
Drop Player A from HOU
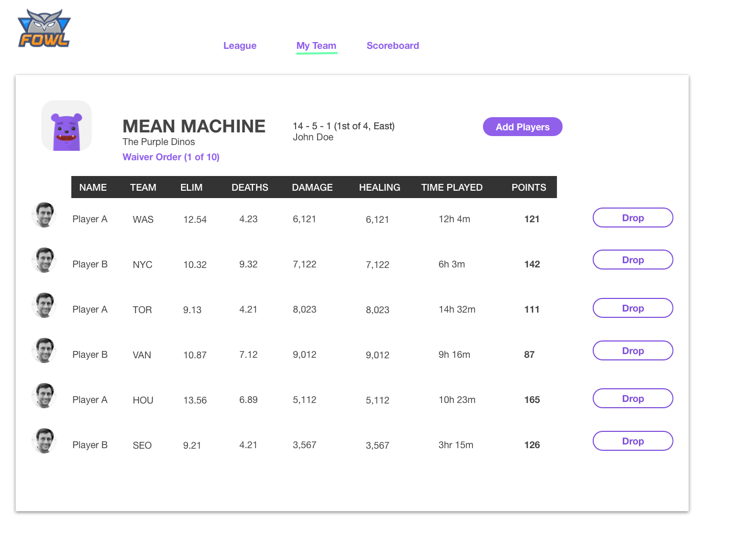[x=633, y=398]
